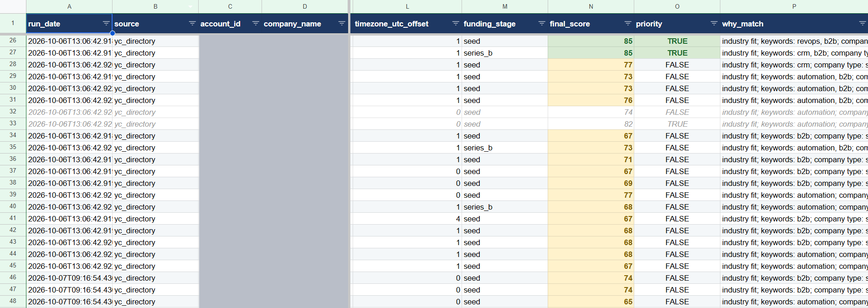Select the source header cell
The height and width of the screenshot is (308, 868).
155,24
